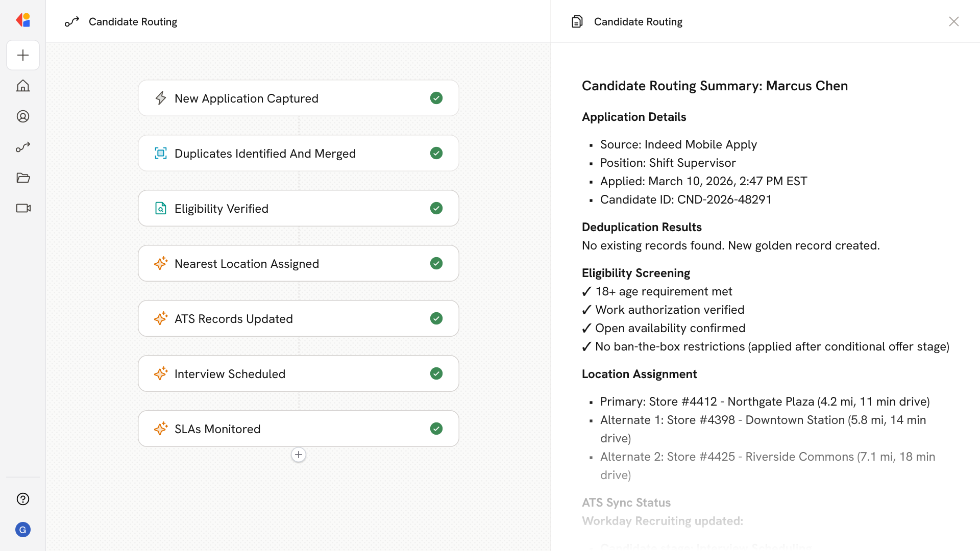Click the ATS Records Updated green checkmark

click(436, 318)
